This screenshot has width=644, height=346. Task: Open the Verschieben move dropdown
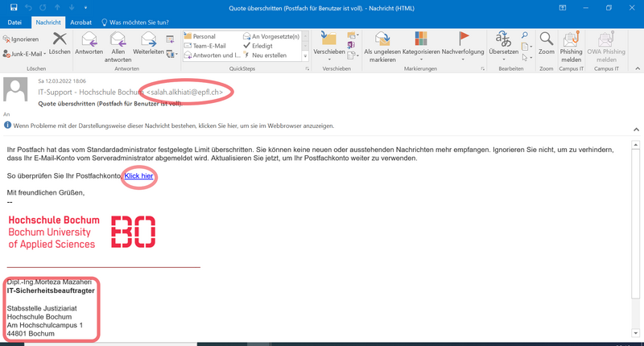click(x=329, y=47)
